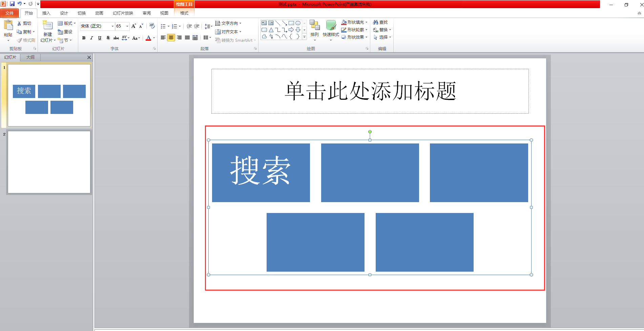Viewport: 644px width, 331px height.
Task: Select slide 2 thumbnail
Action: [49, 162]
